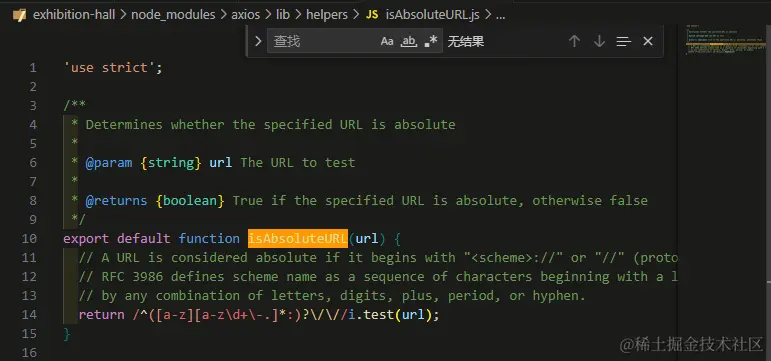The width and height of the screenshot is (771, 361).
Task: Close the find widget
Action: [648, 41]
